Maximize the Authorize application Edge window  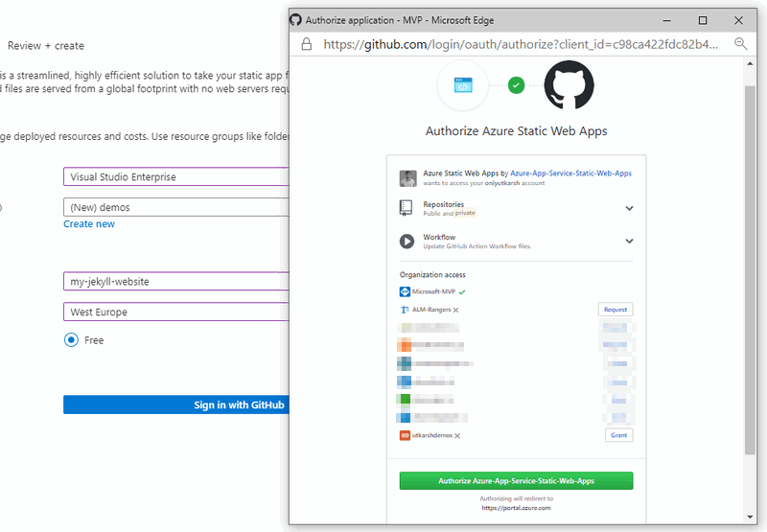703,20
